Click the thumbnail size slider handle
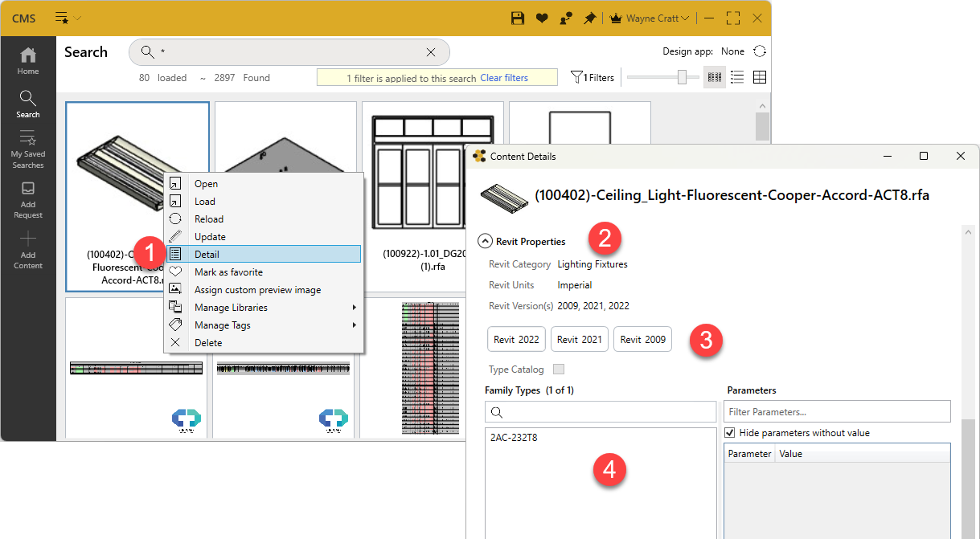This screenshot has width=980, height=539. point(682,77)
